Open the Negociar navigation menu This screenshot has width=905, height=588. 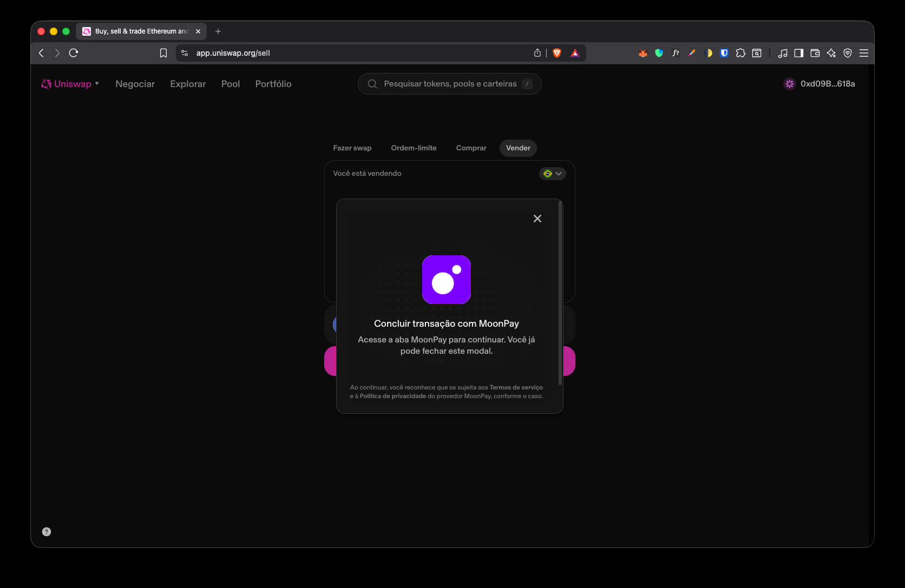pos(135,84)
